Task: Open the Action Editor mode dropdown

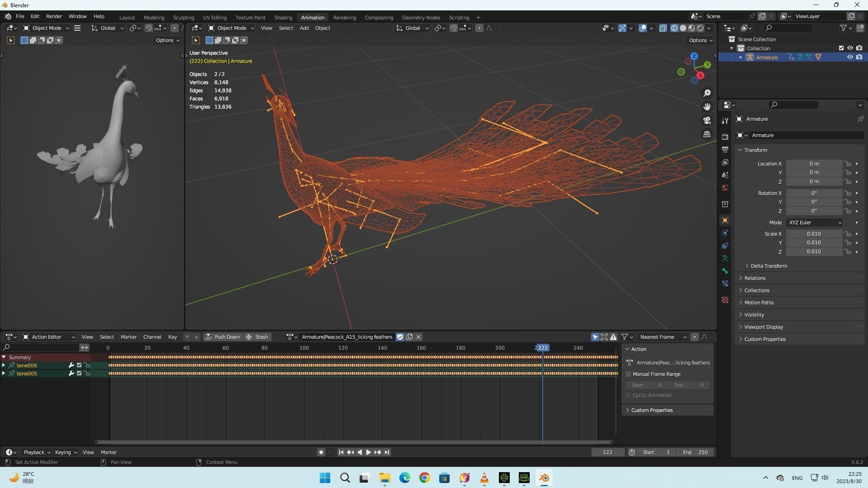Action: click(x=48, y=337)
